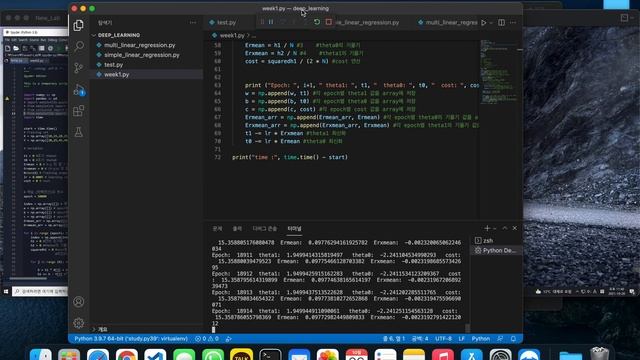640x360 pixels.
Task: Open the Search view in activity bar
Action: pyautogui.click(x=78, y=46)
